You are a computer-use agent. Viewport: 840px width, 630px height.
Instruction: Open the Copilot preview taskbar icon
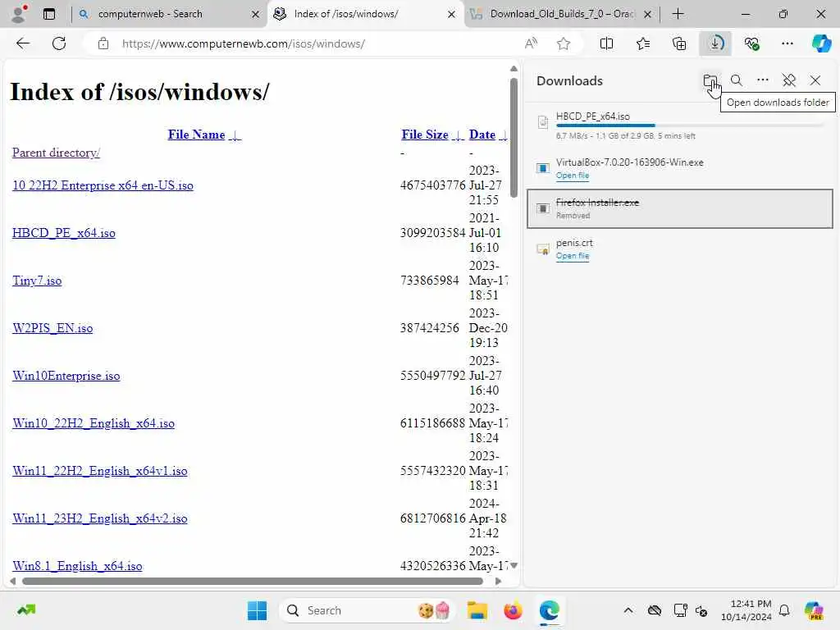point(814,610)
